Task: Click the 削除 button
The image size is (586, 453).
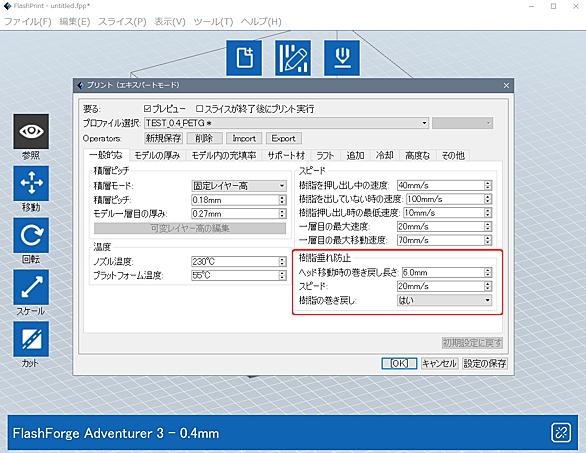Action: point(204,138)
